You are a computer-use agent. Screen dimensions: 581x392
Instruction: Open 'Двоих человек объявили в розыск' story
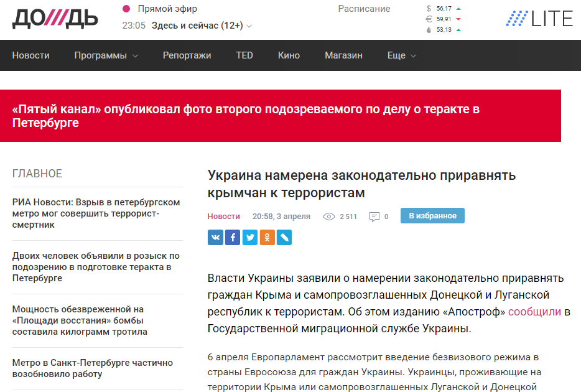coord(96,267)
